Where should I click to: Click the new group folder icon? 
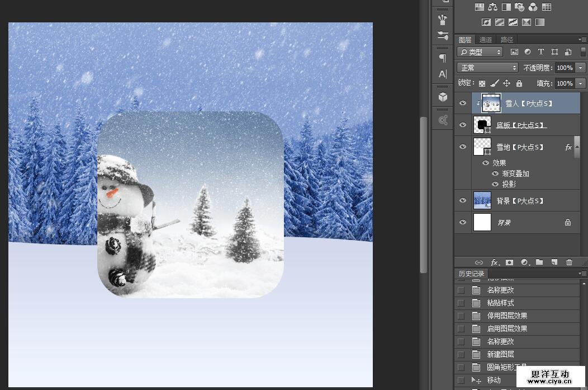pyautogui.click(x=539, y=262)
